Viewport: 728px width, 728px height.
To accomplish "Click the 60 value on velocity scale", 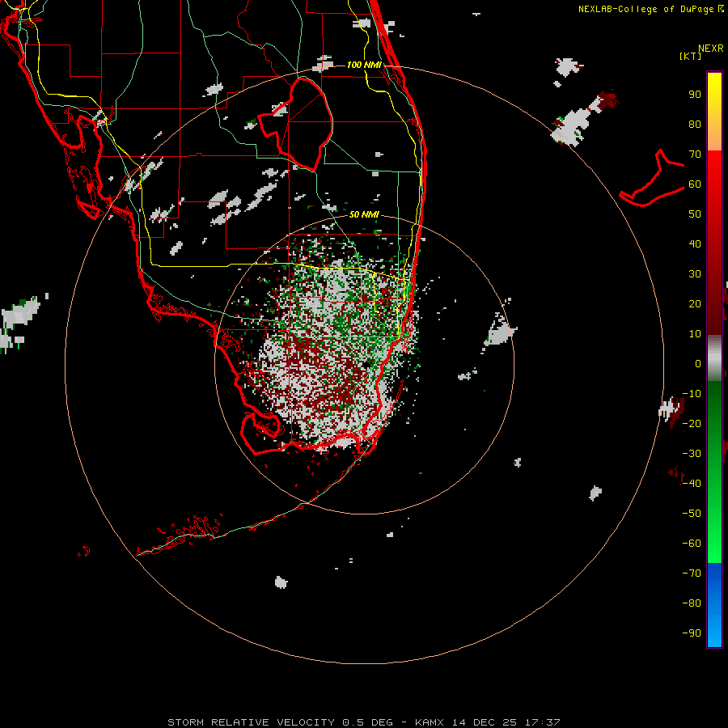I will point(695,184).
